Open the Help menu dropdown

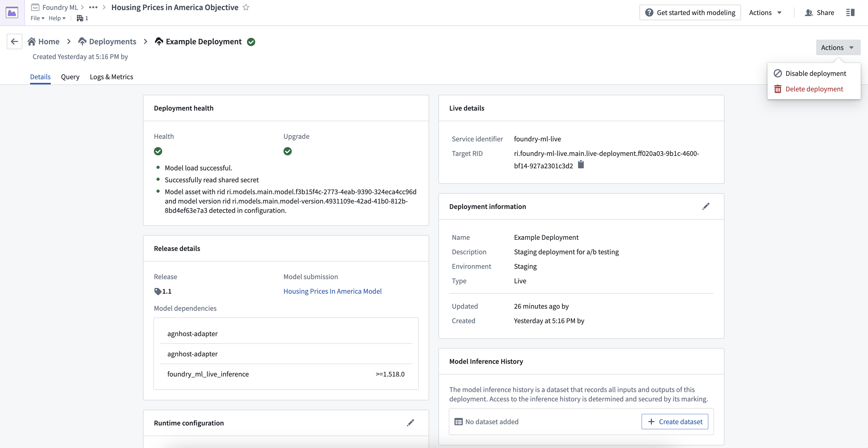tap(57, 18)
